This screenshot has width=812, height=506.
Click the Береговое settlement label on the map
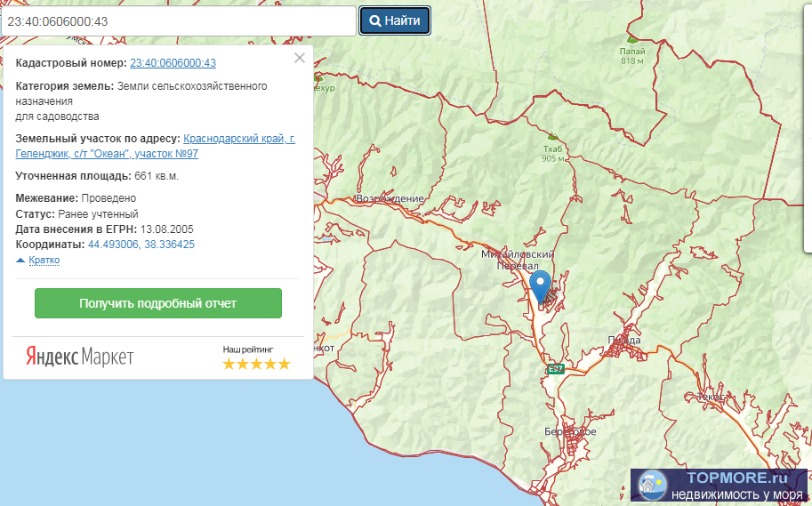coord(570,431)
